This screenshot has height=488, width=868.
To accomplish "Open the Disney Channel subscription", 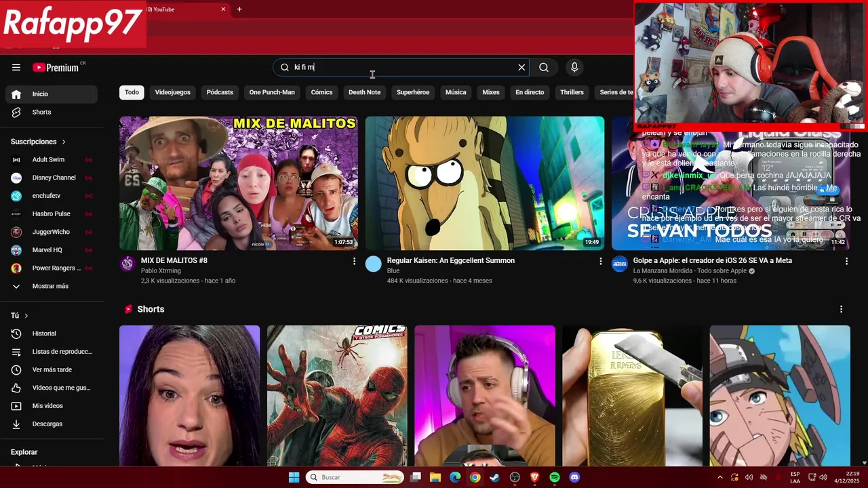I will [x=52, y=178].
